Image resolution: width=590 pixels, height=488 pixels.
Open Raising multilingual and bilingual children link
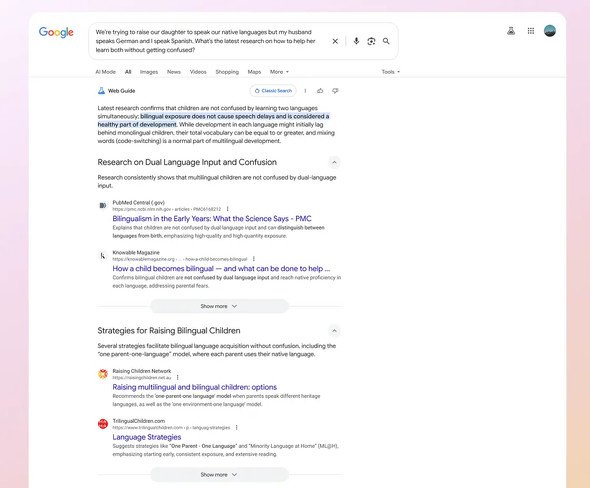pyautogui.click(x=195, y=387)
